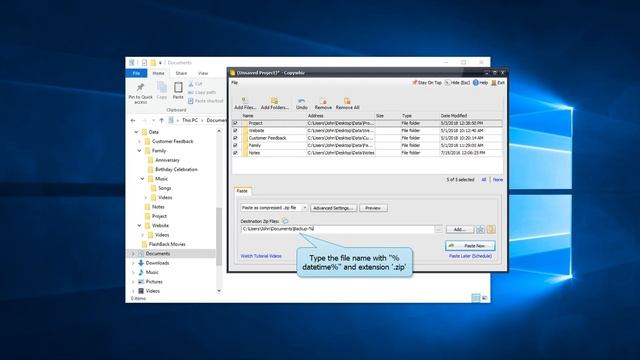Collapse the Website folder in tree
This screenshot has width=640, height=360.
click(x=139, y=225)
